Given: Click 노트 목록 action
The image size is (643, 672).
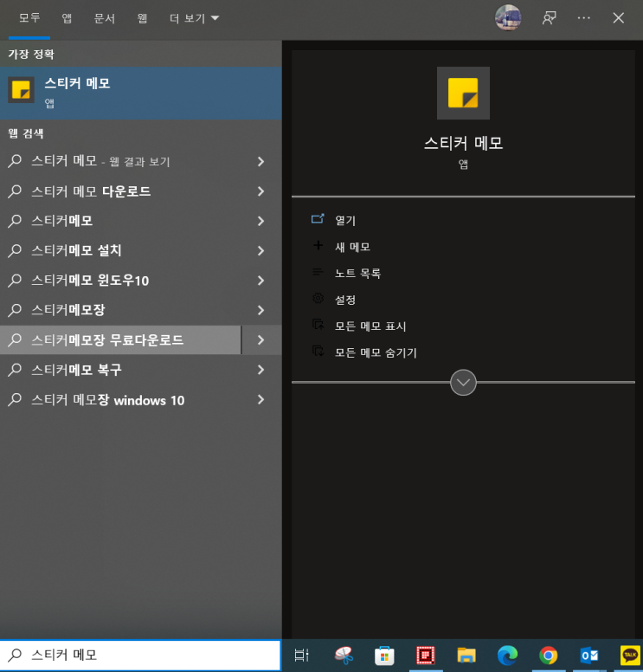Looking at the screenshot, I should 357,274.
